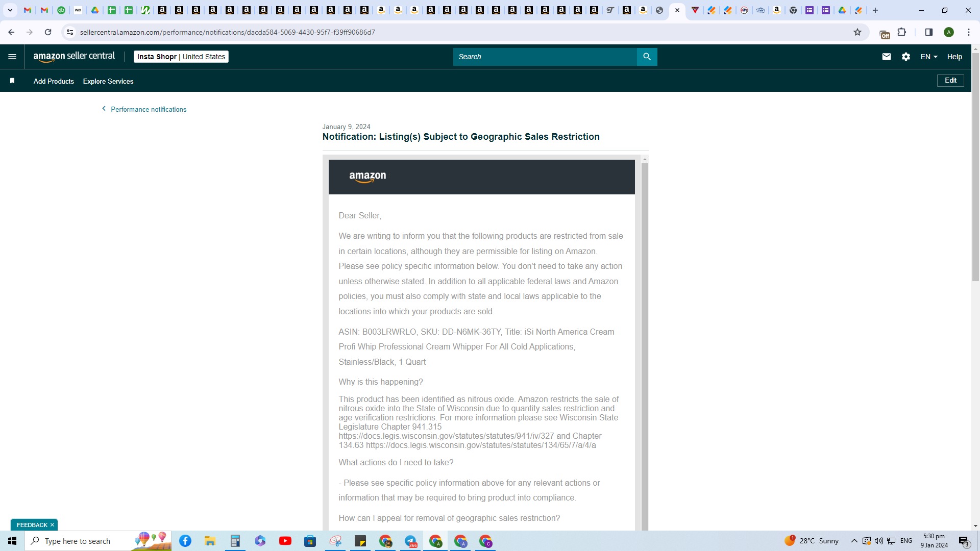This screenshot has width=980, height=551.
Task: Show hidden system tray icons
Action: click(x=854, y=541)
